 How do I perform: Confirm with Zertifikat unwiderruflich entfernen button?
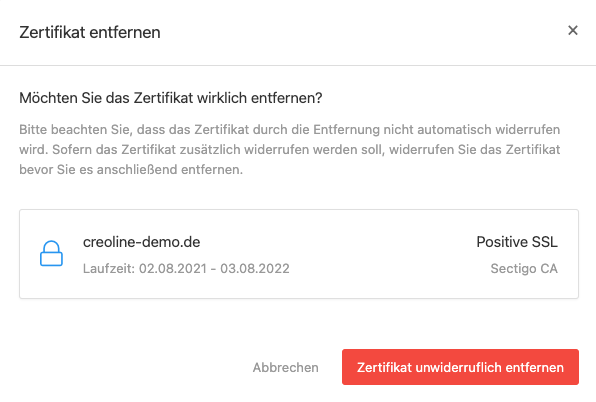pos(460,367)
